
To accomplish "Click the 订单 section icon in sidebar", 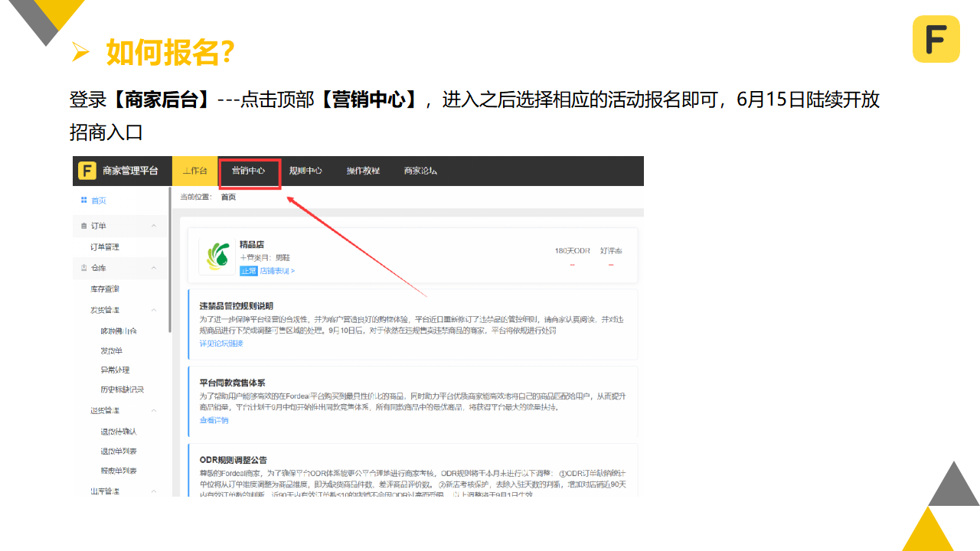I will [84, 226].
